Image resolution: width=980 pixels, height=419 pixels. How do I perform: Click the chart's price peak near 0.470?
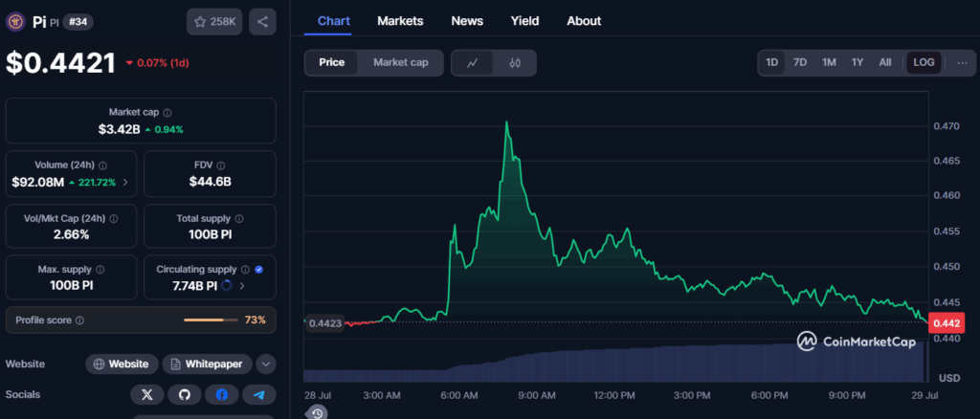click(x=506, y=123)
